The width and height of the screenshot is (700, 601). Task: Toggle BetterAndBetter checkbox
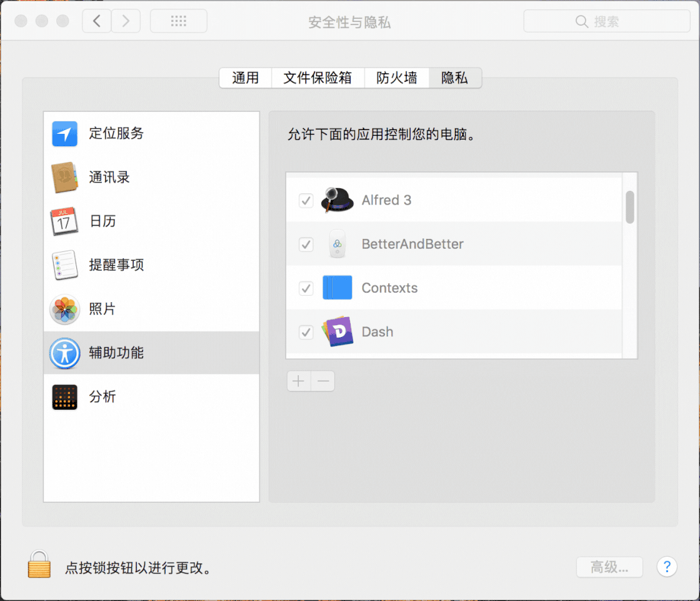(x=306, y=245)
